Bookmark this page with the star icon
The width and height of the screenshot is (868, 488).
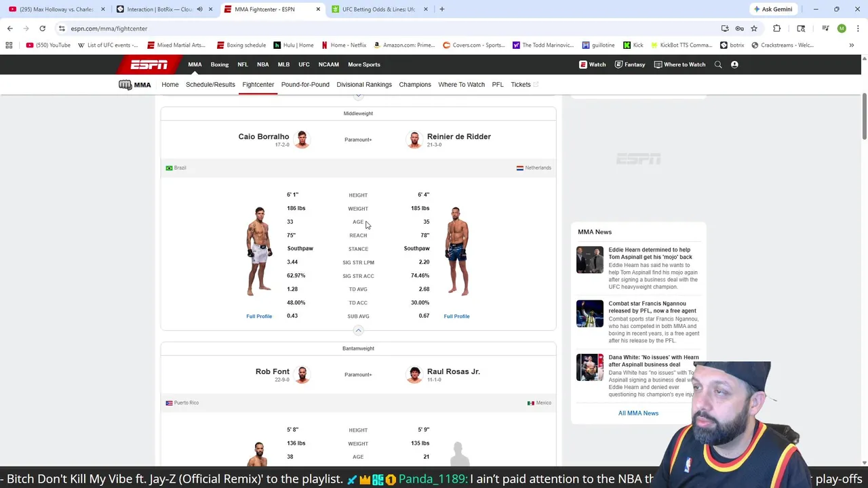[753, 28]
